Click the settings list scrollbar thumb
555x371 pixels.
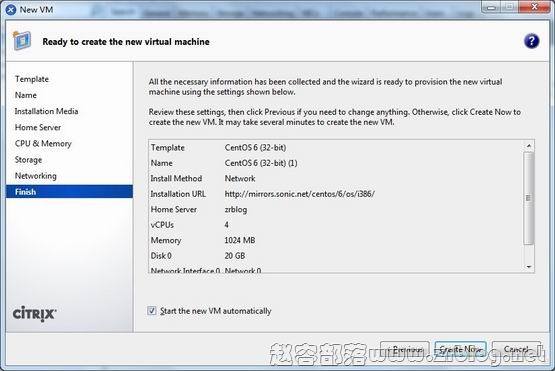click(528, 198)
